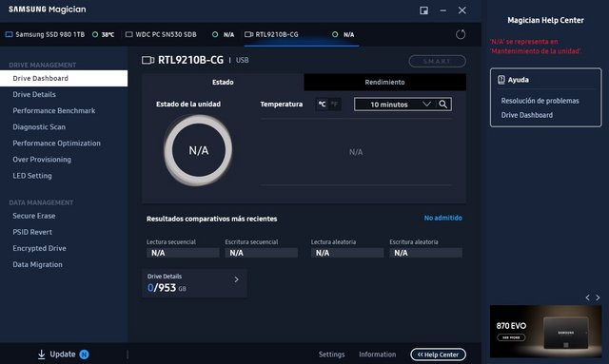Click the Update button
This screenshot has height=364, width=609.
(63, 354)
